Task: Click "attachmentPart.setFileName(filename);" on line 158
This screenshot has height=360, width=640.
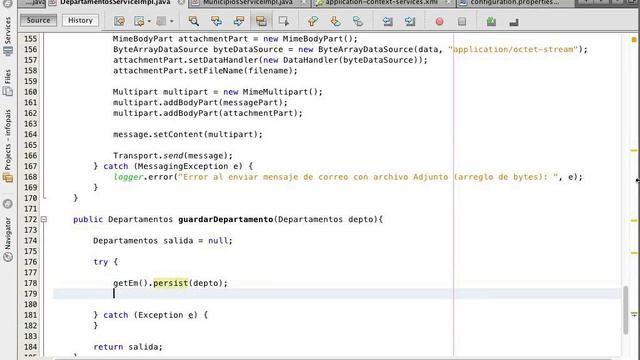Action: coord(205,71)
